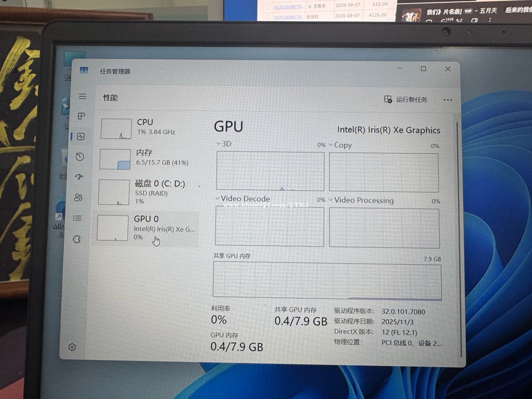Click the 任务管理器 window title text
532x399 pixels.
pyautogui.click(x=115, y=72)
